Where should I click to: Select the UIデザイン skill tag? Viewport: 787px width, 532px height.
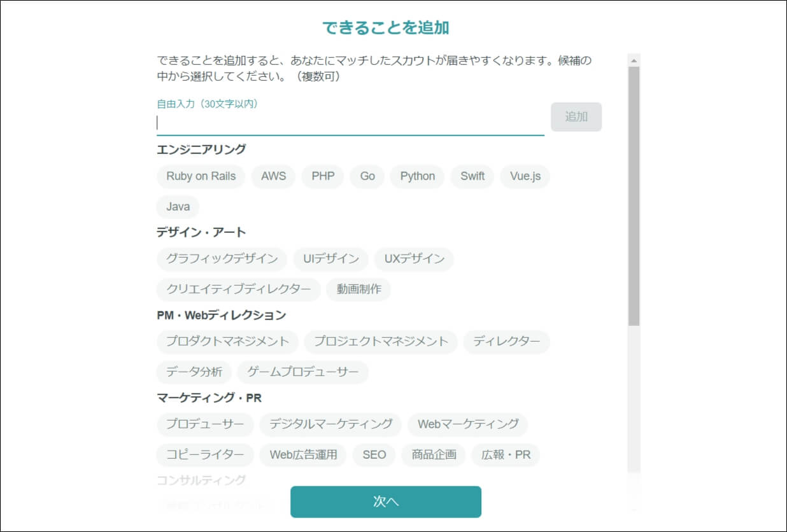click(331, 258)
